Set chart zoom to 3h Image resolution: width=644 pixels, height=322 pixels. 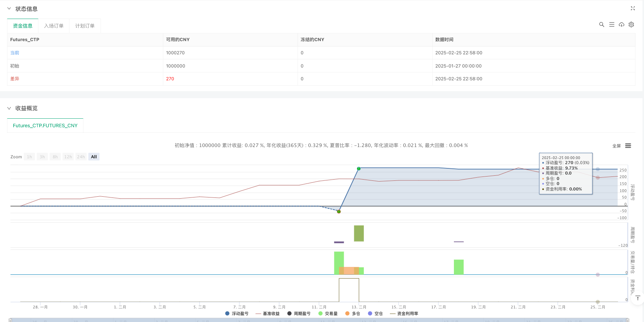(x=42, y=157)
